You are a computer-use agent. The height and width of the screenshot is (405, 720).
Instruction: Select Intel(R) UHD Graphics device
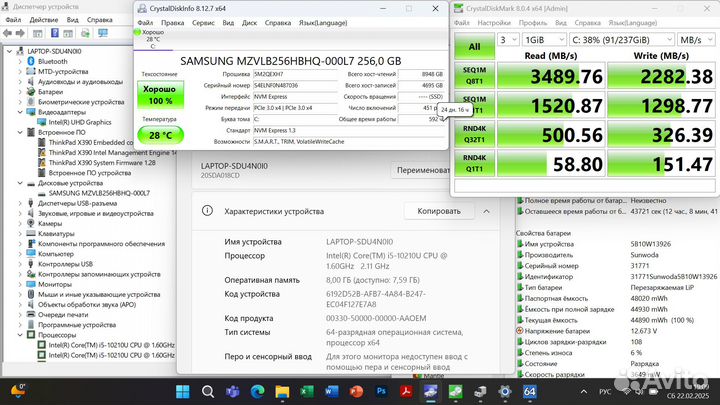79,122
